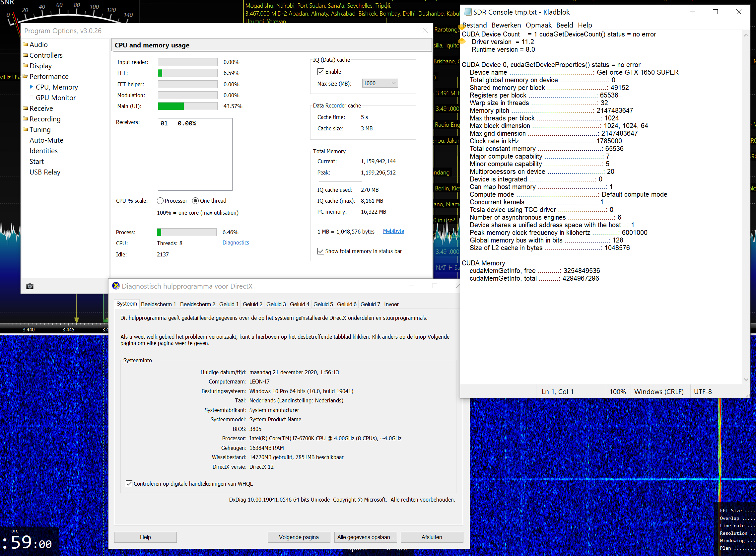Click the Controllers folder icon
The width and height of the screenshot is (756, 556).
click(26, 55)
